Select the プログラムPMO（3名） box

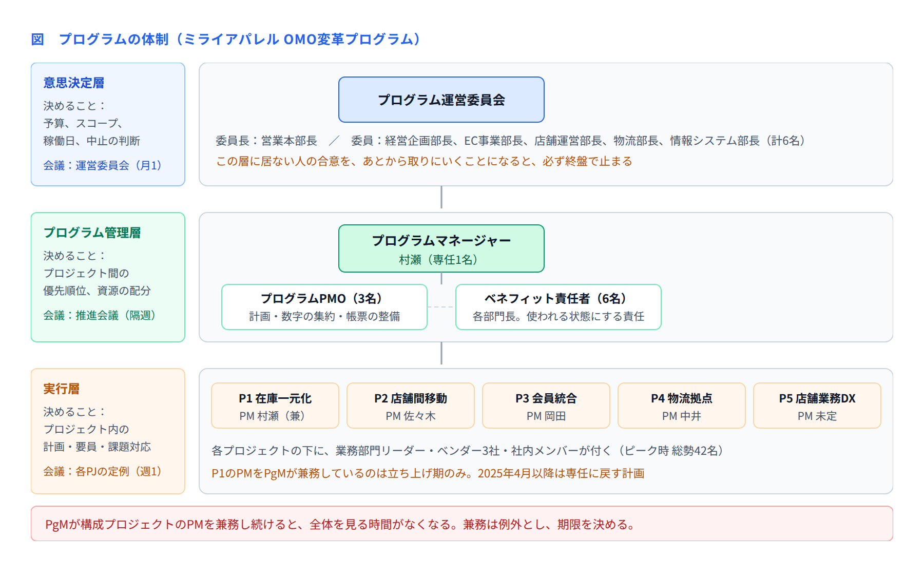tap(324, 307)
